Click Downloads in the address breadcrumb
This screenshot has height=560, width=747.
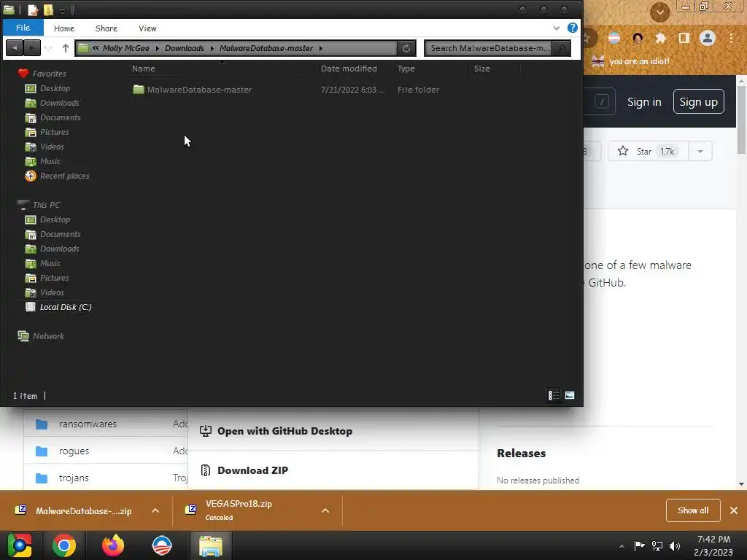185,48
